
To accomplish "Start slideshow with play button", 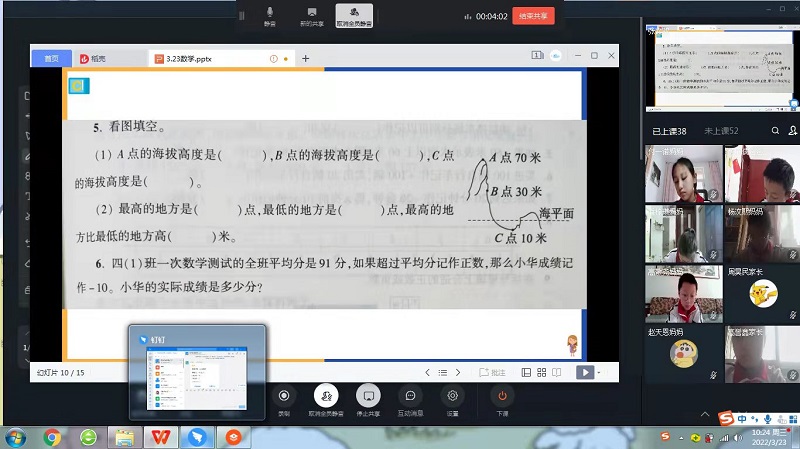I will tap(585, 372).
